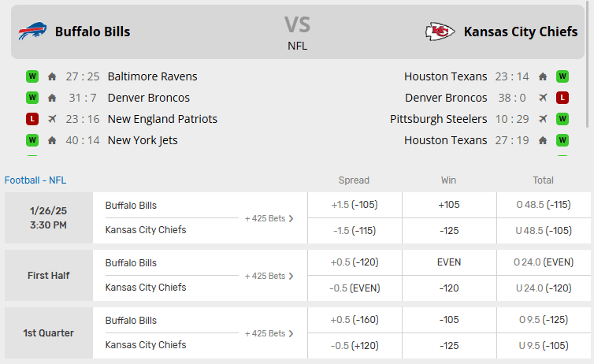594x364 pixels.
Task: Click the recent results vertical scrollbar
Action: click(588, 95)
